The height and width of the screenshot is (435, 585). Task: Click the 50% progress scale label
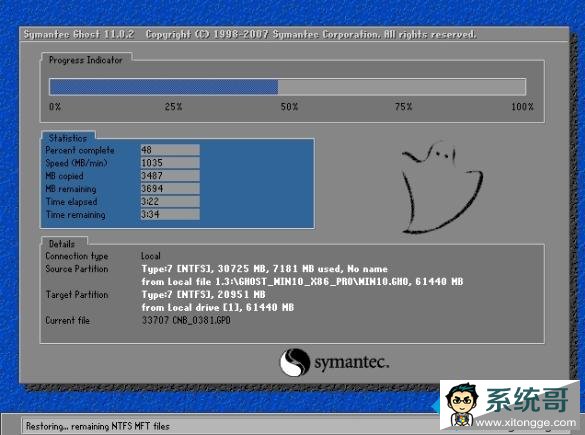click(290, 107)
